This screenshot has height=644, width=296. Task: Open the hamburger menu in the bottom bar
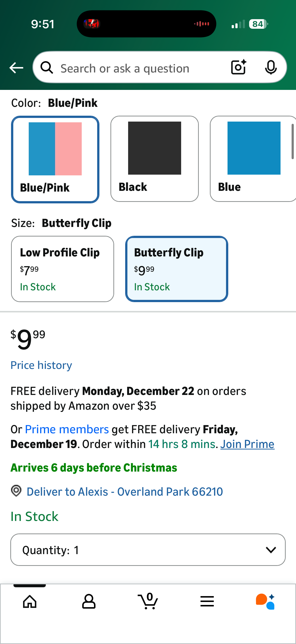[207, 601]
